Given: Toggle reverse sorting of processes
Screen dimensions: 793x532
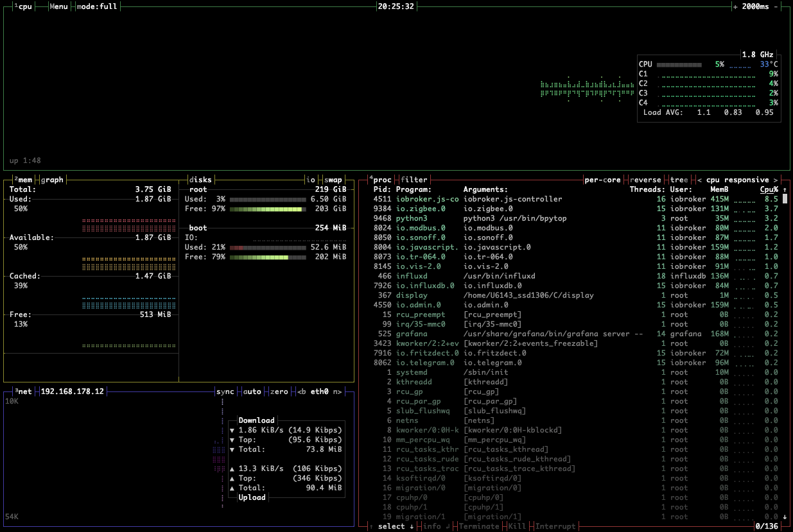Looking at the screenshot, I should [x=647, y=180].
